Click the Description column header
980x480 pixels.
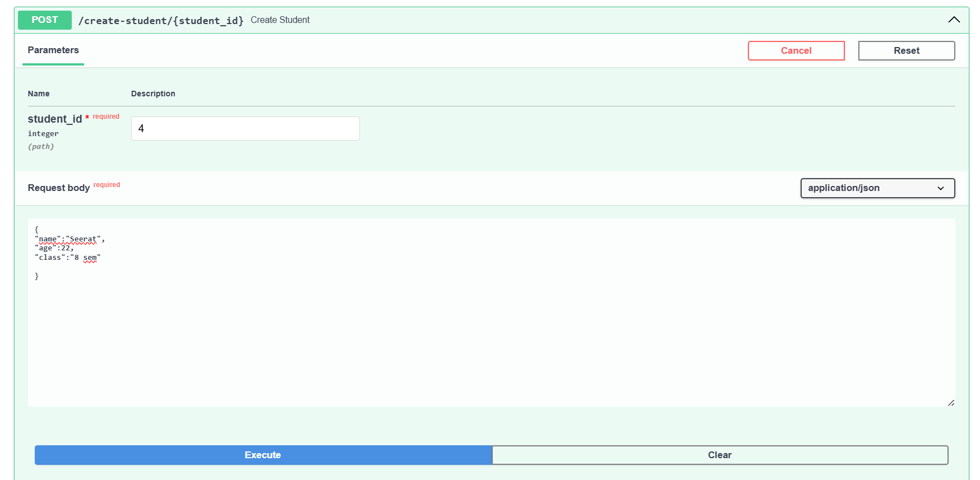[x=153, y=94]
